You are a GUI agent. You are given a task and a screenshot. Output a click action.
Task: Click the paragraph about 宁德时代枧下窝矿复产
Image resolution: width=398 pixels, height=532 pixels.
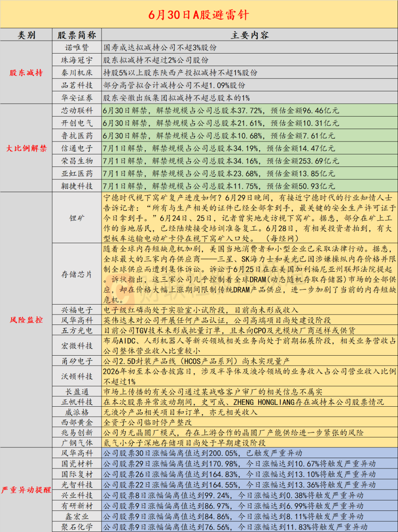250,218
